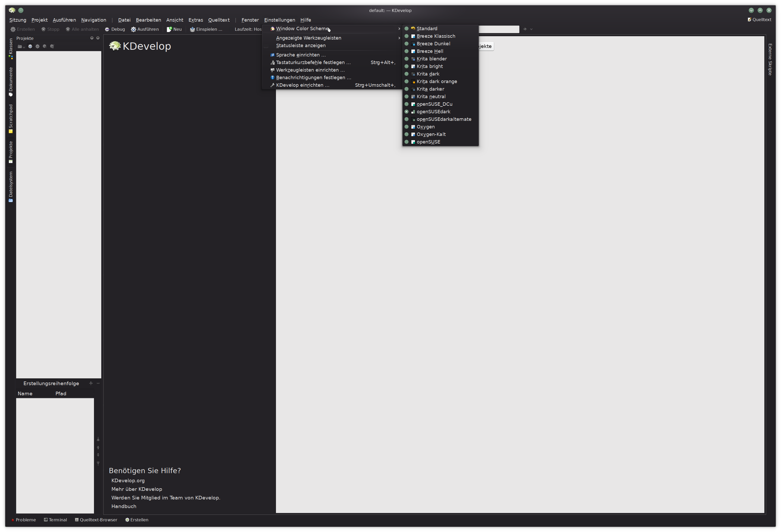Screen dimensions: 781x532
Task: Choose openSUSEdarkalternate color scheme
Action: [x=440, y=119]
